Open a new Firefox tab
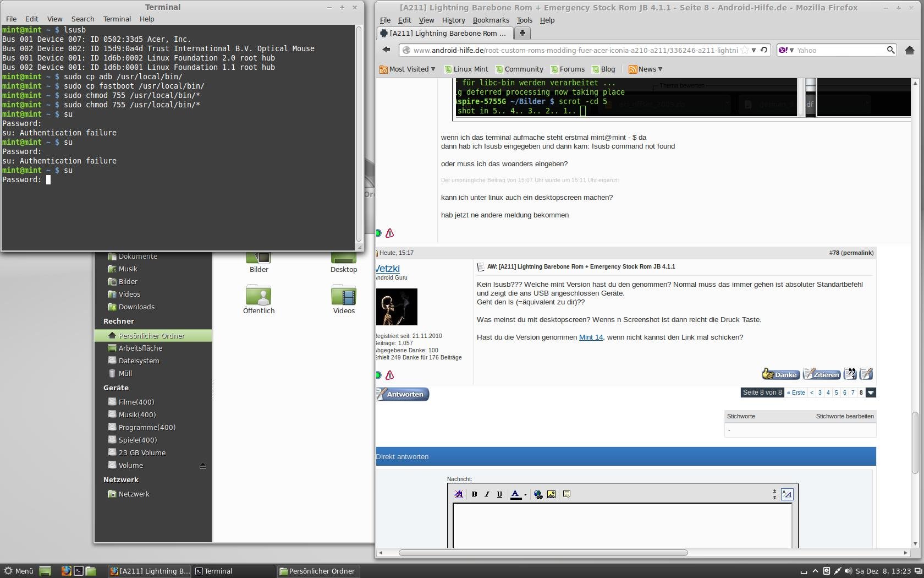The height and width of the screenshot is (578, 924). point(522,33)
